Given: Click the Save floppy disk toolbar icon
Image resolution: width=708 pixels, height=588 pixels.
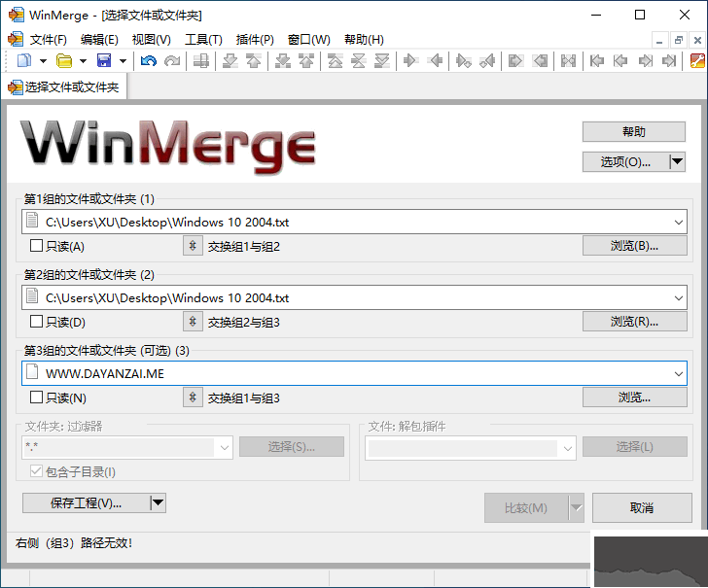Looking at the screenshot, I should coord(104,60).
